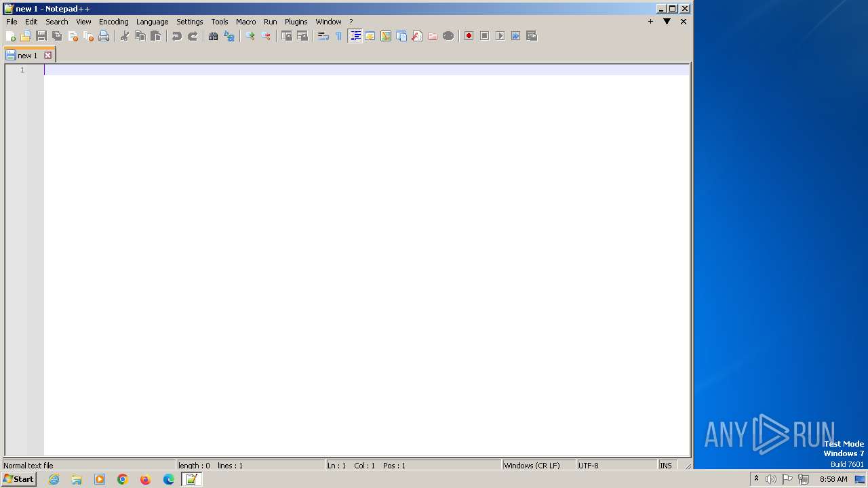This screenshot has width=868, height=488.
Task: Print the document using printer icon
Action: pyautogui.click(x=104, y=36)
